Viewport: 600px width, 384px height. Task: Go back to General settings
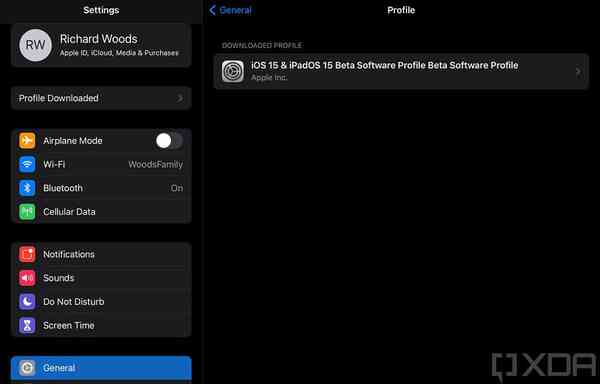click(230, 10)
